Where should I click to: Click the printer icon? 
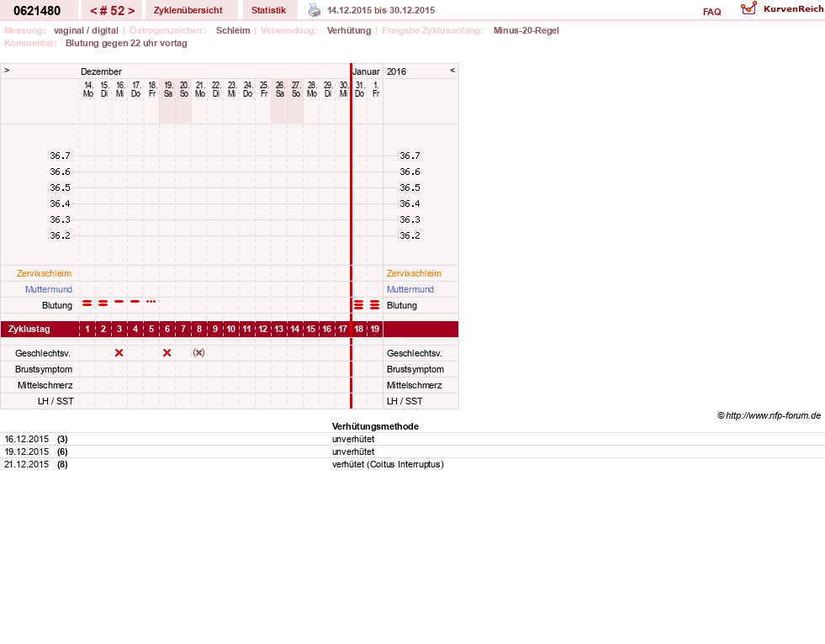(315, 11)
